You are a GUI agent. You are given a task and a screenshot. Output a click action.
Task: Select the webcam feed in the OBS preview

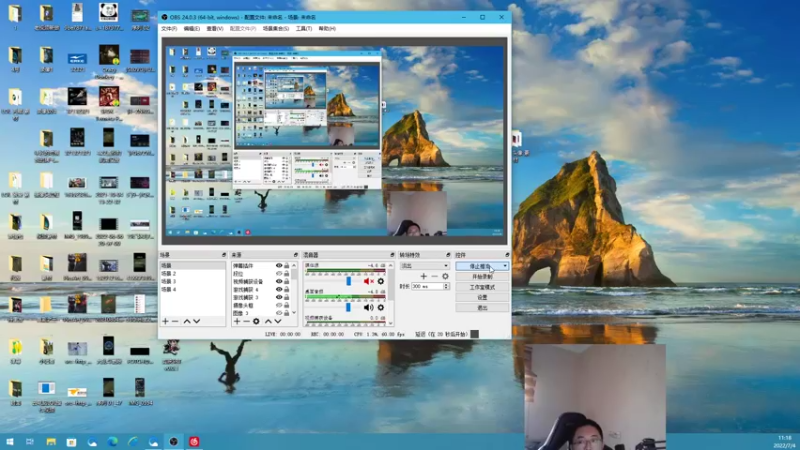tap(417, 214)
